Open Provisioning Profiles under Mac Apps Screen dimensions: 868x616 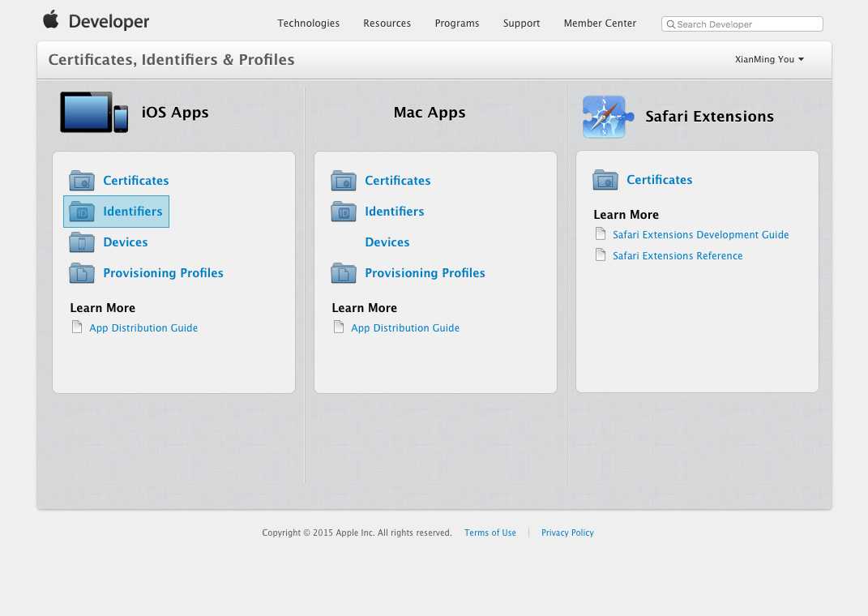(425, 273)
